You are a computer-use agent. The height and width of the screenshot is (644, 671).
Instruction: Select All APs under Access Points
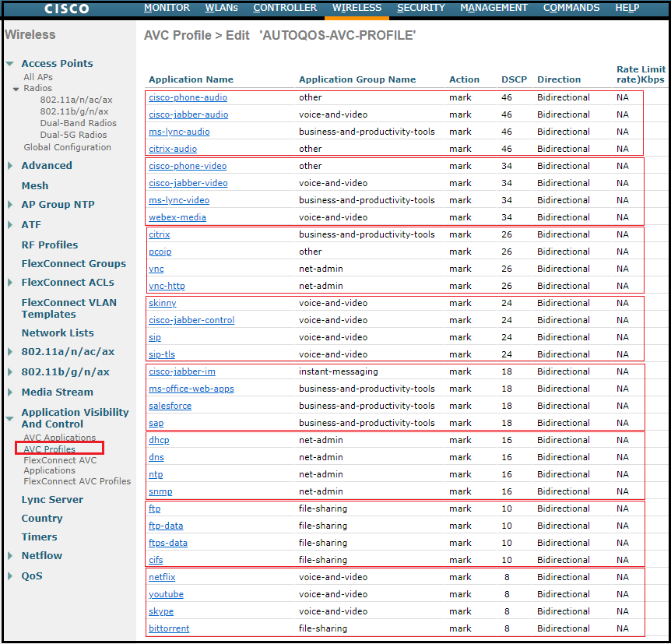39,77
